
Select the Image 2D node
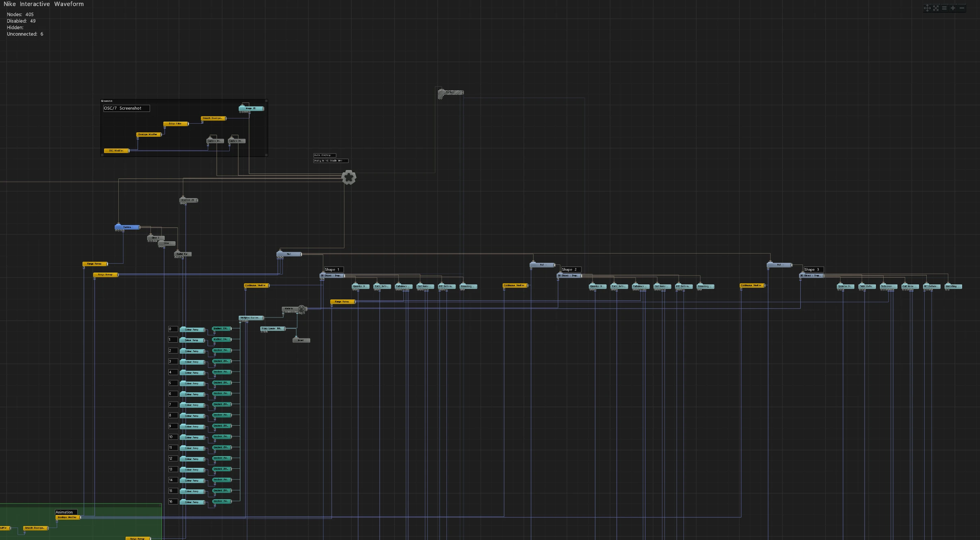[251, 108]
